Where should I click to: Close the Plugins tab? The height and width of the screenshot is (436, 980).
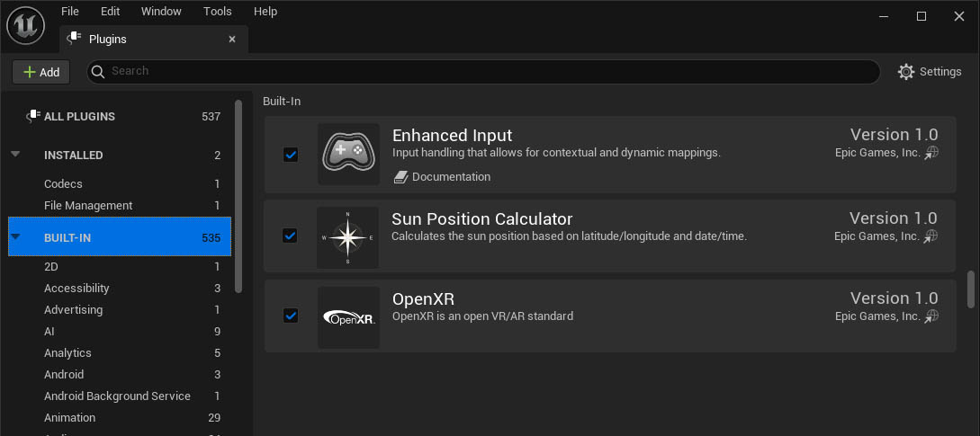point(232,39)
